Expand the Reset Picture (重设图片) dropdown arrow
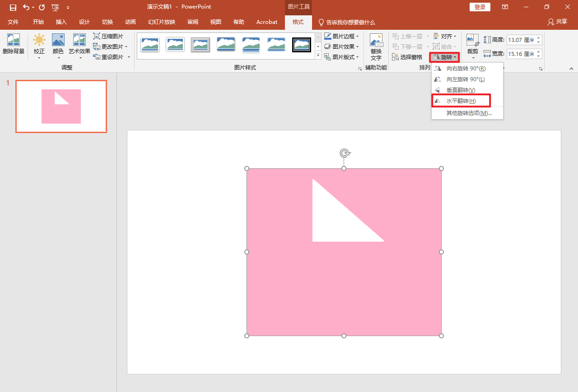The image size is (578, 392). (x=129, y=57)
